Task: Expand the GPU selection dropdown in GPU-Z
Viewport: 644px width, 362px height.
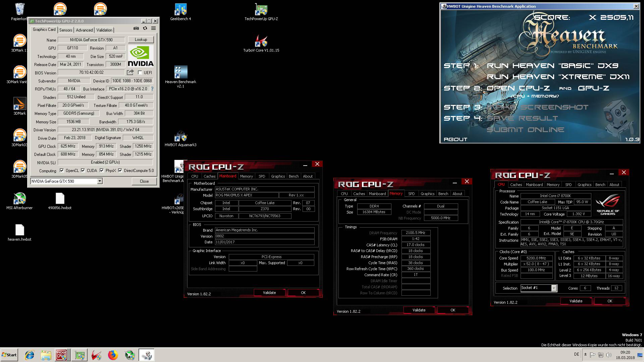Action: click(100, 181)
